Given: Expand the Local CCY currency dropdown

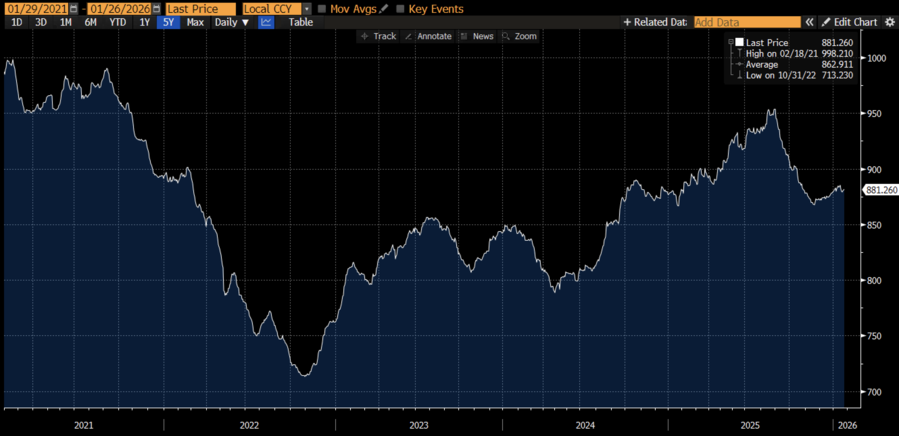Looking at the screenshot, I should [307, 8].
